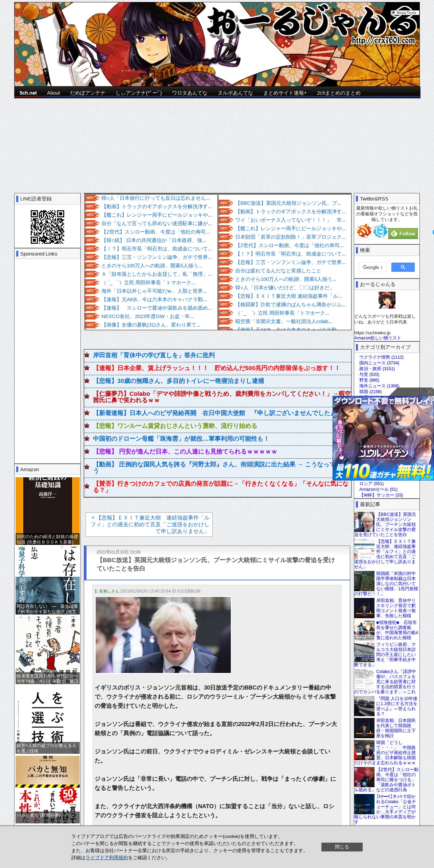Click the Boris Johnson article photo

click(163, 635)
